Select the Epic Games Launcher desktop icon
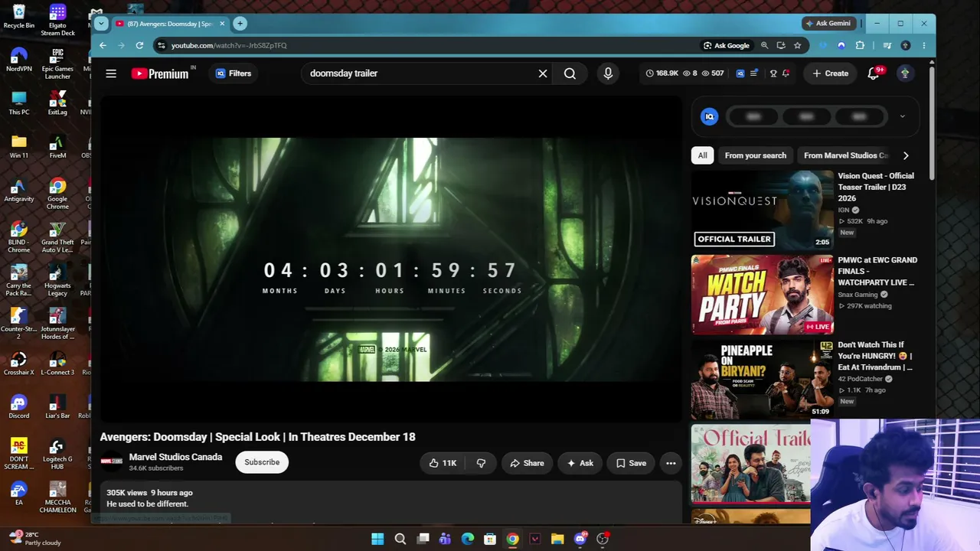The width and height of the screenshot is (980, 551). click(57, 64)
